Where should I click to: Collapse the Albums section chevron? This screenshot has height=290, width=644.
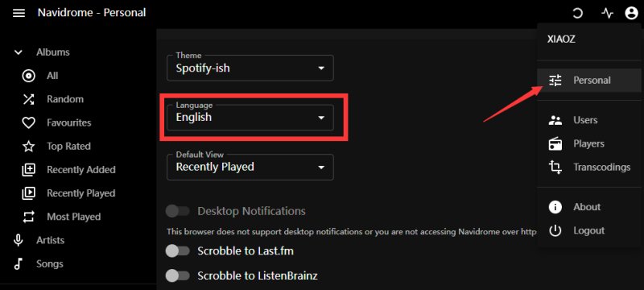[x=18, y=52]
